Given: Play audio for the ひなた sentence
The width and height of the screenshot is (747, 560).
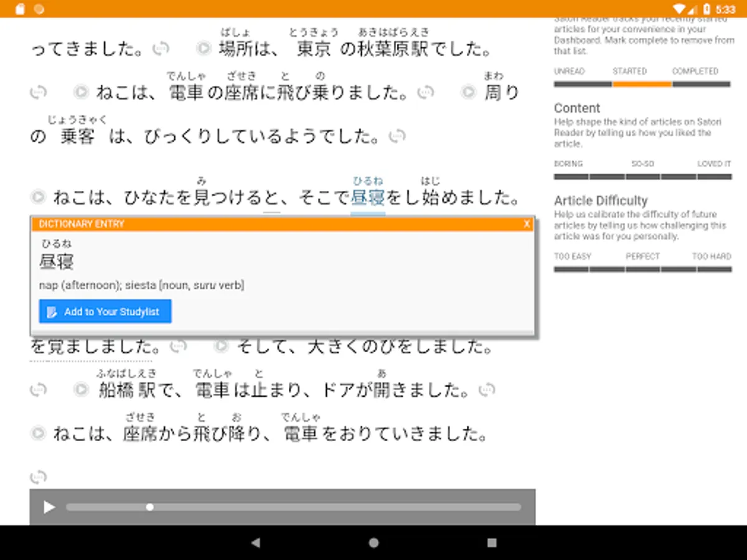Looking at the screenshot, I should (x=38, y=198).
